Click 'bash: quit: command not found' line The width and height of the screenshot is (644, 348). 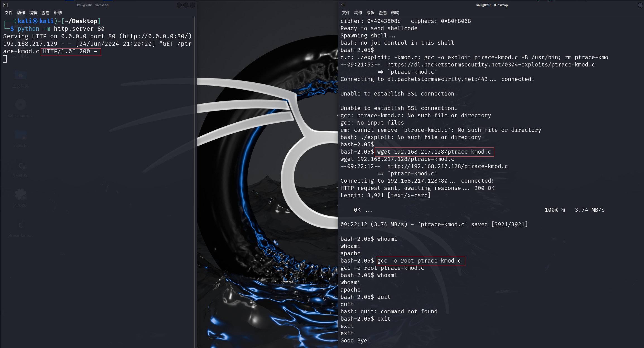pos(389,311)
